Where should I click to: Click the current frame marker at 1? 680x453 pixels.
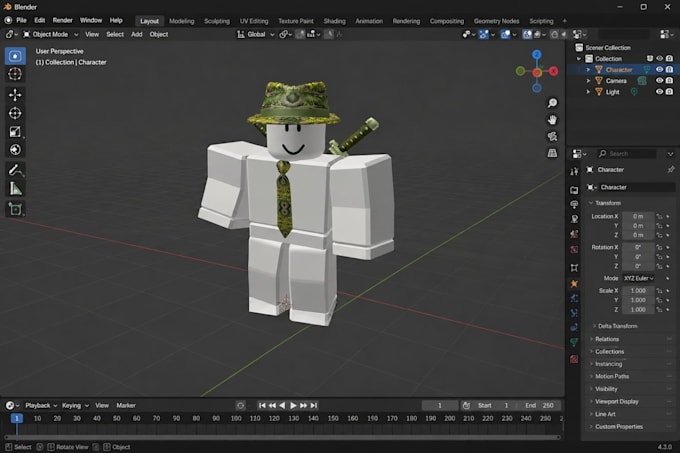[x=16, y=418]
